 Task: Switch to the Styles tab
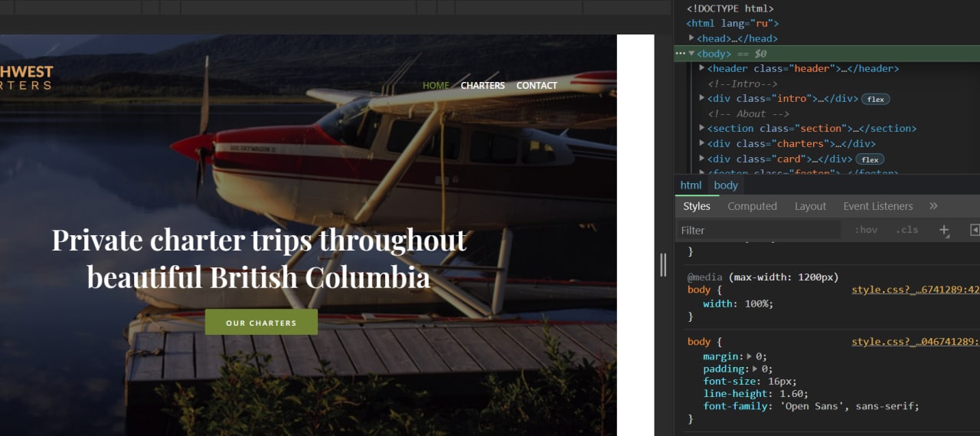point(697,206)
